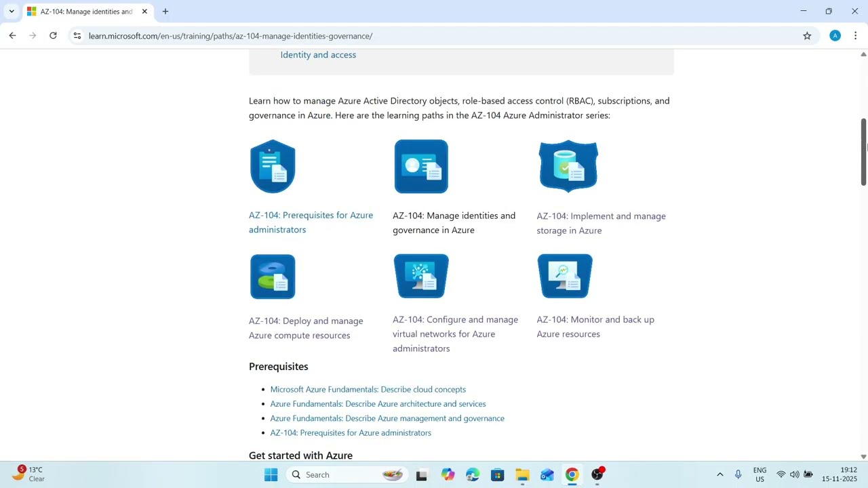
Task: Click the Deploy and manage compute disk icon
Action: [273, 277]
